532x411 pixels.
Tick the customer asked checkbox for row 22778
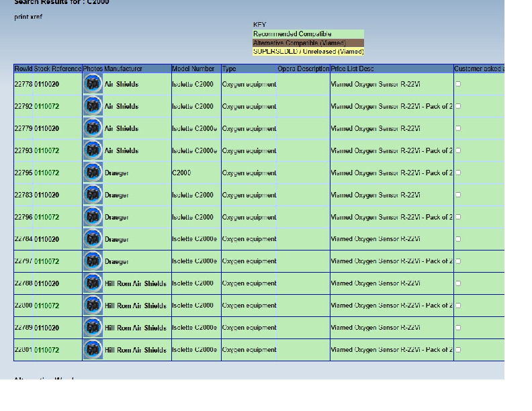click(x=458, y=84)
